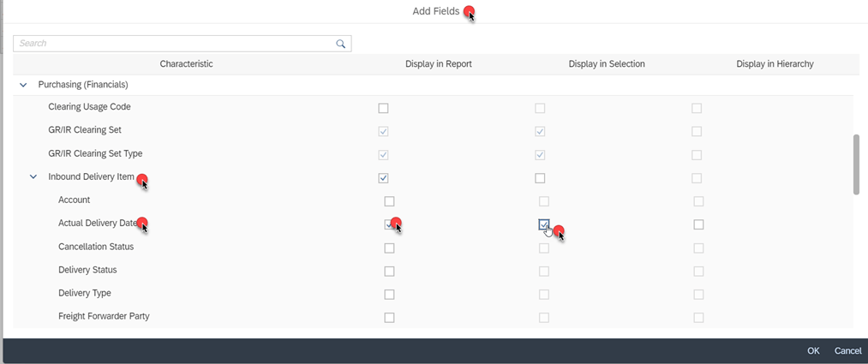This screenshot has height=364, width=868.
Task: Cancel the Add Fields dialog
Action: pyautogui.click(x=847, y=350)
